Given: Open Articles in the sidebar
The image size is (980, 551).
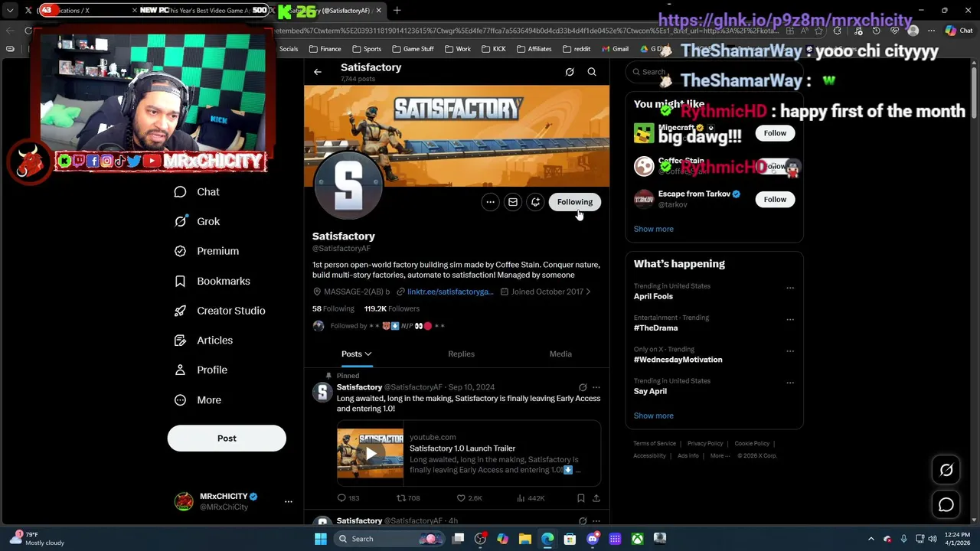Looking at the screenshot, I should click(x=203, y=341).
